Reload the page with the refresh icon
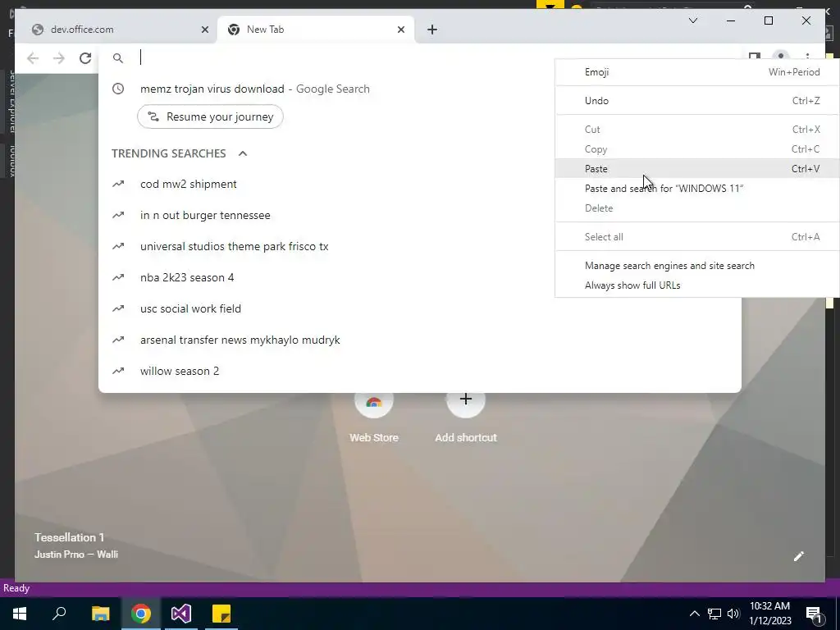Screen dimensions: 840x630 [85, 58]
